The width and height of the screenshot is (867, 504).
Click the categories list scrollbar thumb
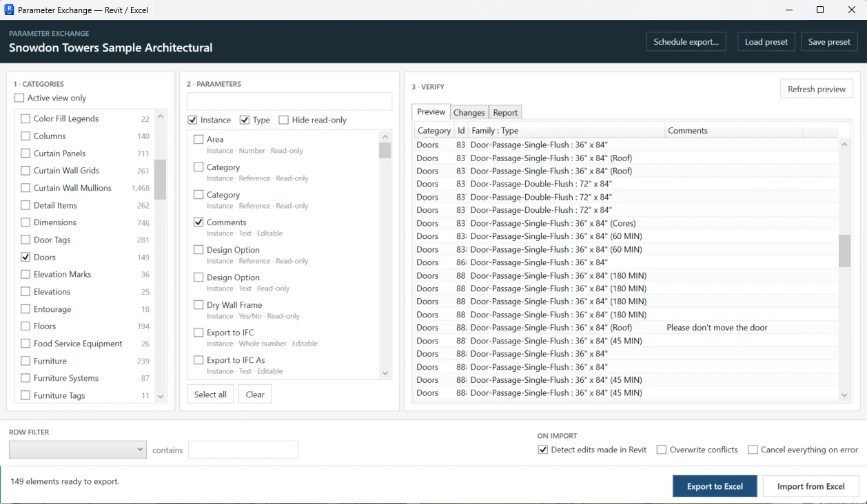point(161,179)
